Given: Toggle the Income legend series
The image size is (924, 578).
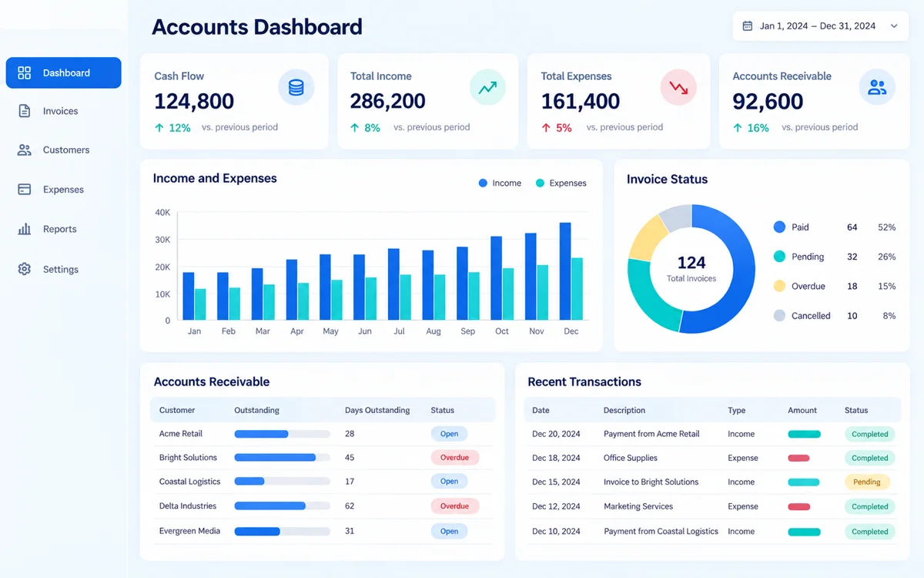Looking at the screenshot, I should pos(500,183).
